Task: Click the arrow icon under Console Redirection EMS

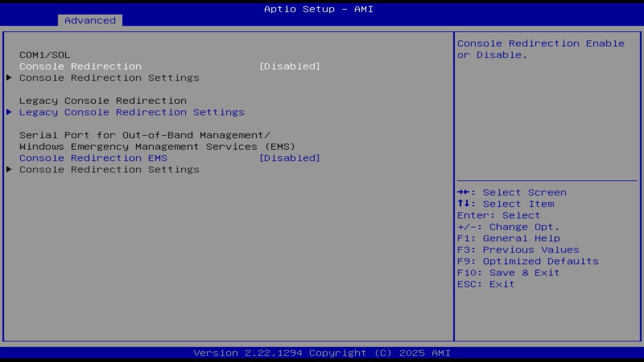Action: (x=8, y=169)
